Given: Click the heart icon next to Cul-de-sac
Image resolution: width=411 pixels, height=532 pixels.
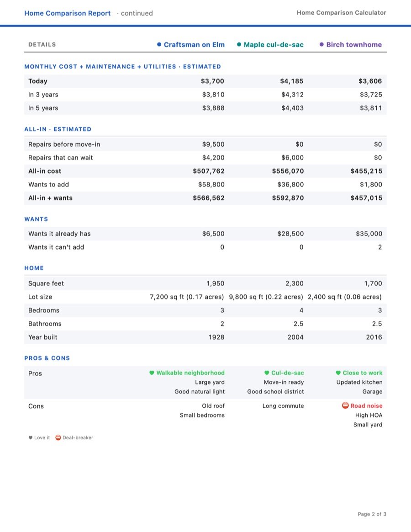Looking at the screenshot, I should (x=267, y=373).
